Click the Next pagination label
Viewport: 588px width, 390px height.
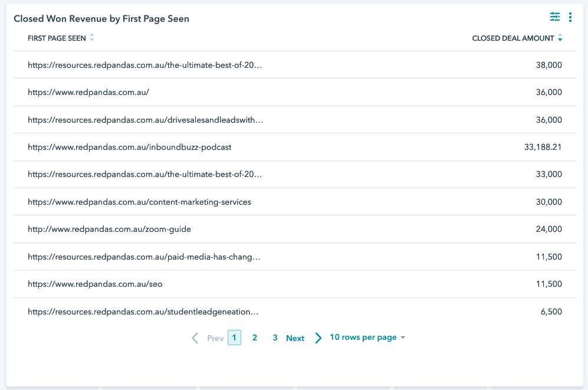[x=295, y=337]
